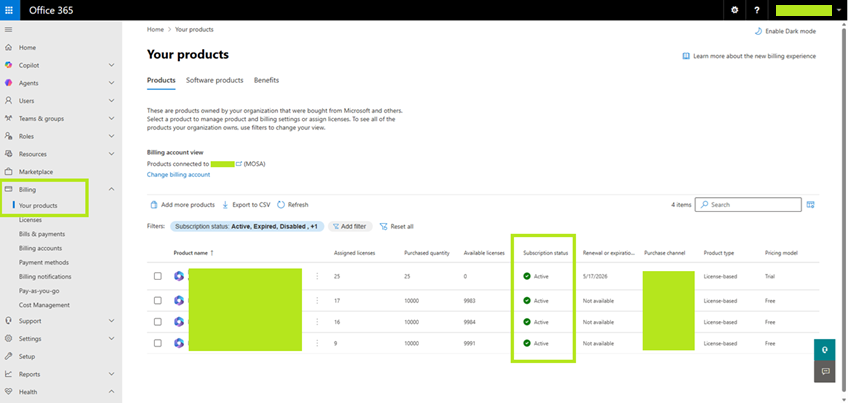Click the Health heart icon

click(x=8, y=392)
